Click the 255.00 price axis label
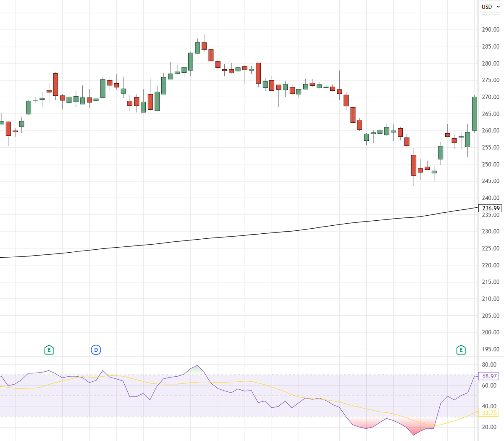 tap(491, 148)
